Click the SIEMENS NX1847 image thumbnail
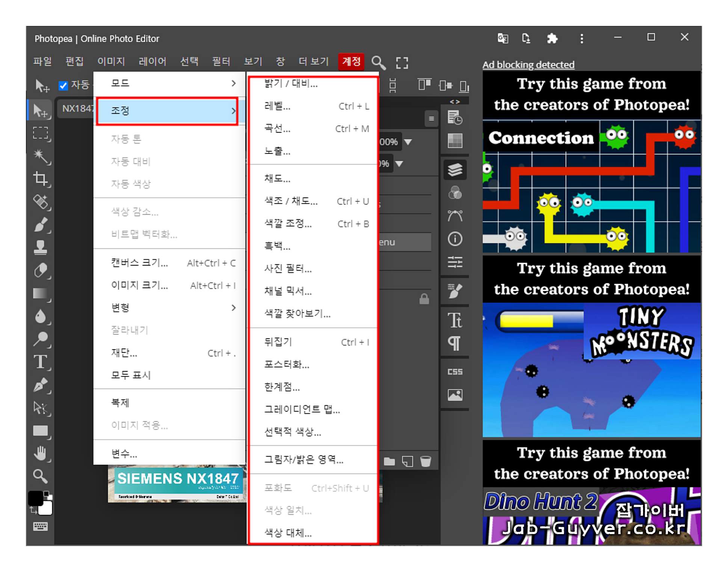 pyautogui.click(x=177, y=484)
